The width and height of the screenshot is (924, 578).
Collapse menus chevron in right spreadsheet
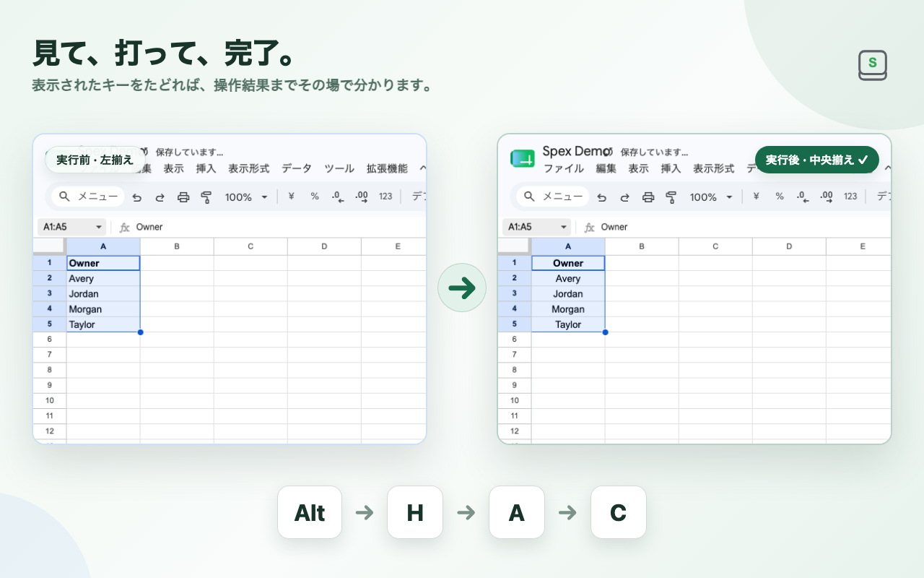pyautogui.click(x=888, y=168)
